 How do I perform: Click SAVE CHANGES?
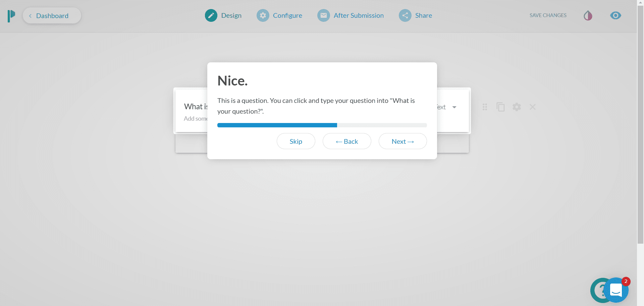tap(548, 15)
